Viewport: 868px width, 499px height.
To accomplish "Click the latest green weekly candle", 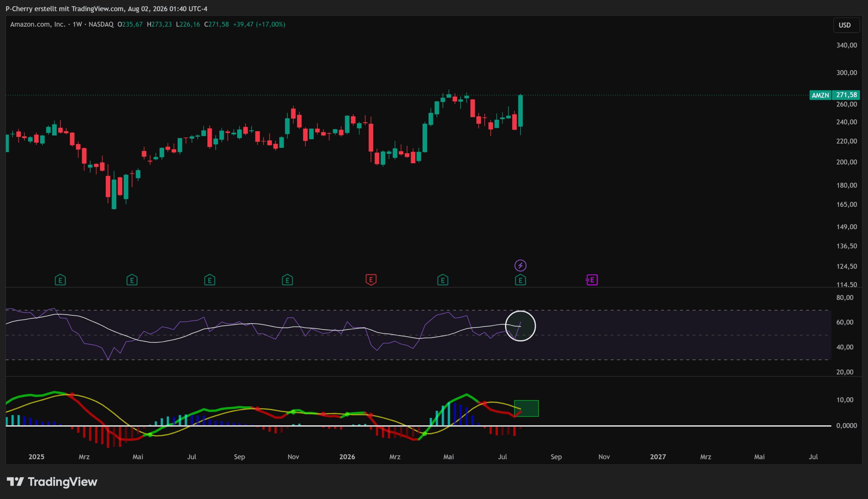I will click(520, 111).
